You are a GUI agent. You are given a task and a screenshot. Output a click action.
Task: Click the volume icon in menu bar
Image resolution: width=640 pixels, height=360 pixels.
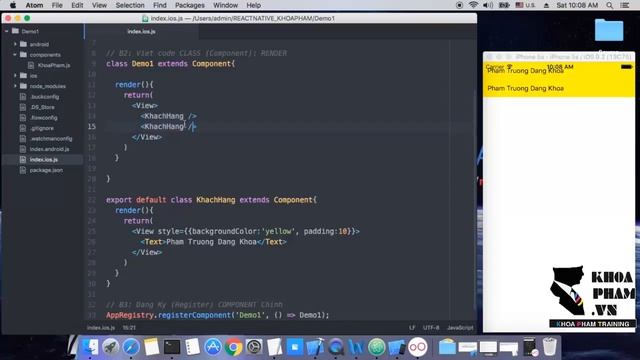point(488,5)
